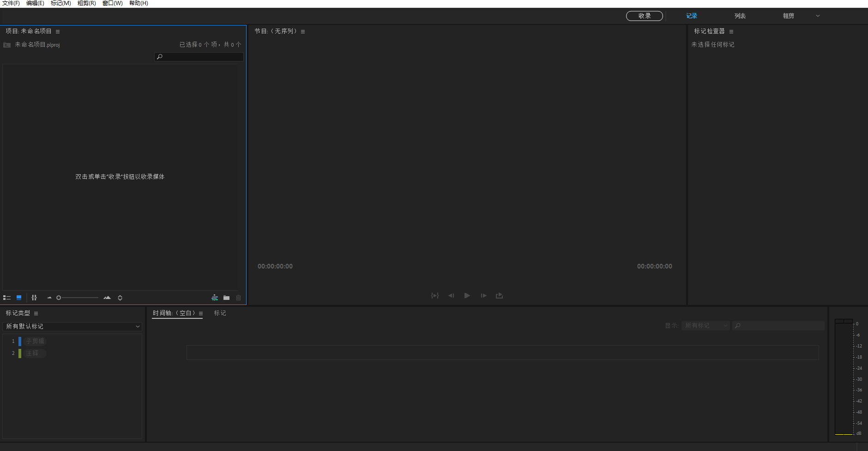Viewport: 868px width, 451px height.
Task: Step back one frame in the monitor
Action: pyautogui.click(x=451, y=296)
